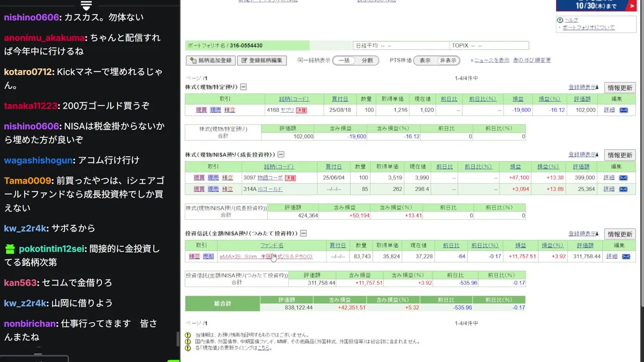Click 積立 in the eMAXIS Slim row
This screenshot has height=362, width=644.
[194, 256]
